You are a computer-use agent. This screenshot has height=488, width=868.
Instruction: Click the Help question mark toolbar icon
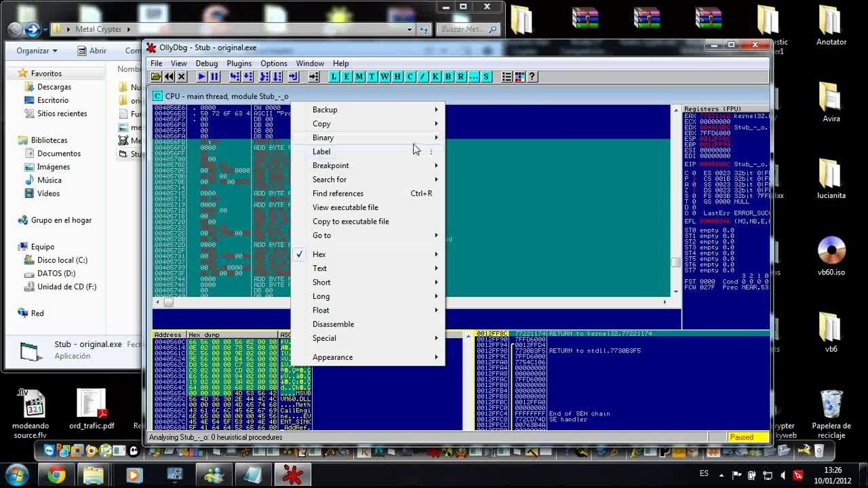532,77
